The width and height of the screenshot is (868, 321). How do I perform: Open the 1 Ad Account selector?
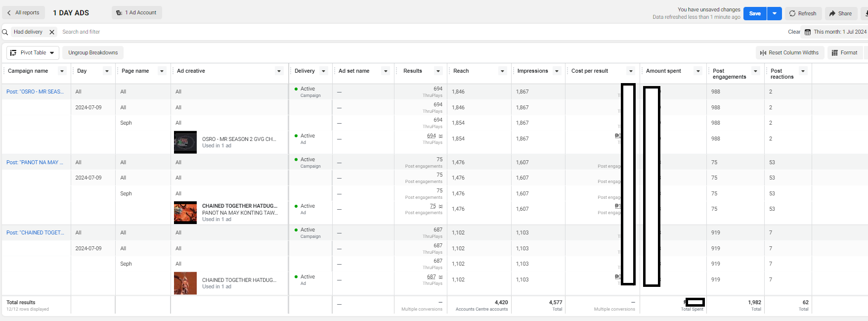tap(137, 13)
